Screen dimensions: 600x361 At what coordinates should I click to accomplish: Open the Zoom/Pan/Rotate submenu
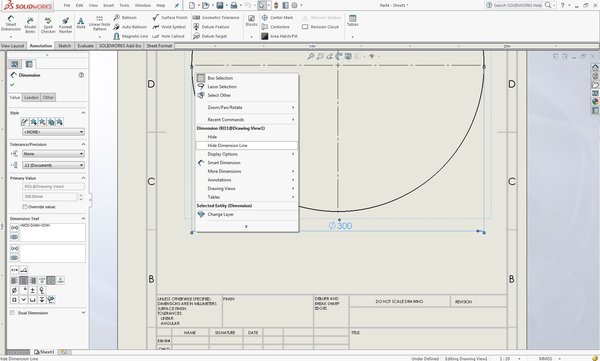[x=246, y=107]
